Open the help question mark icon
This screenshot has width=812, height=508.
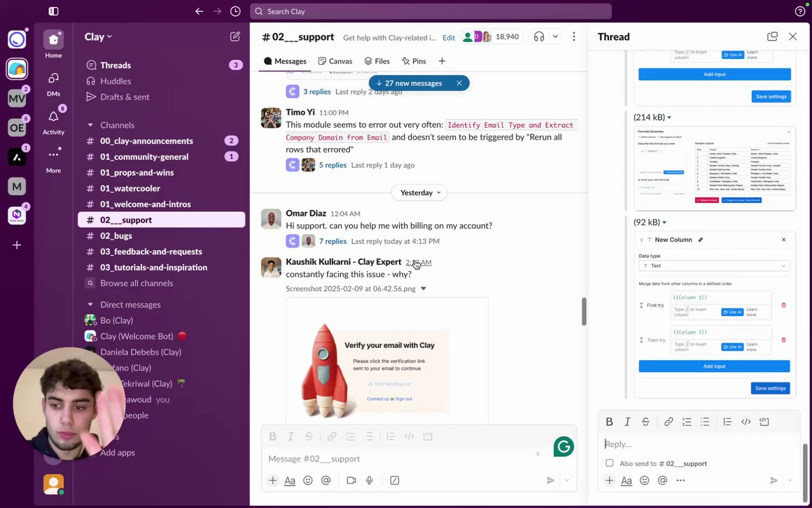800,11
